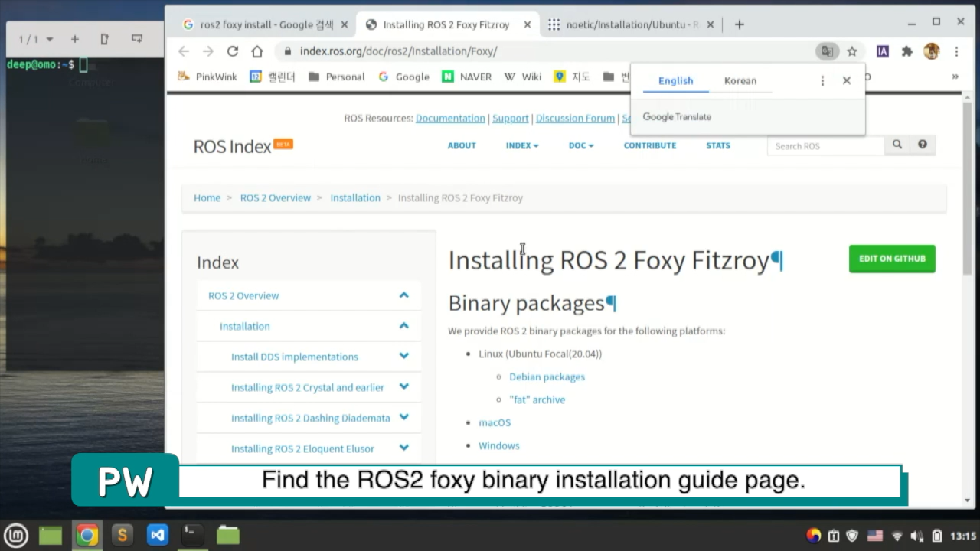This screenshot has height=551, width=980.
Task: Click the Search ROS input field
Action: click(x=825, y=145)
